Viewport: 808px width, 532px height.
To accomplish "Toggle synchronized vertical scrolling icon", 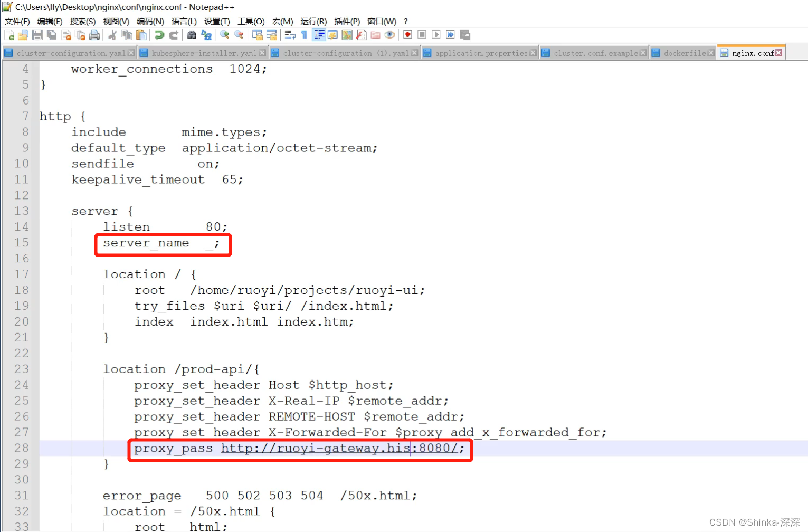I will tap(258, 35).
